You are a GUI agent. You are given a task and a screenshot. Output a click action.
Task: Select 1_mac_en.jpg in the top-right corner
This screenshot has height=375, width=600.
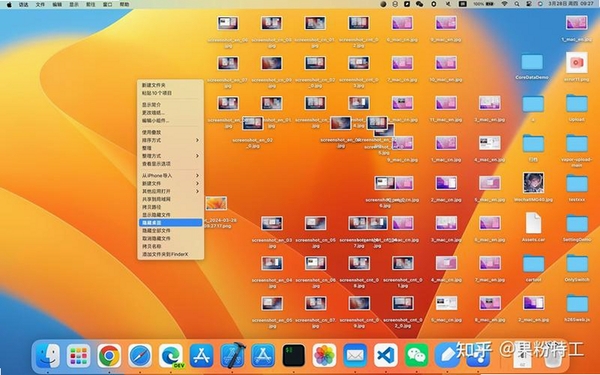click(577, 23)
